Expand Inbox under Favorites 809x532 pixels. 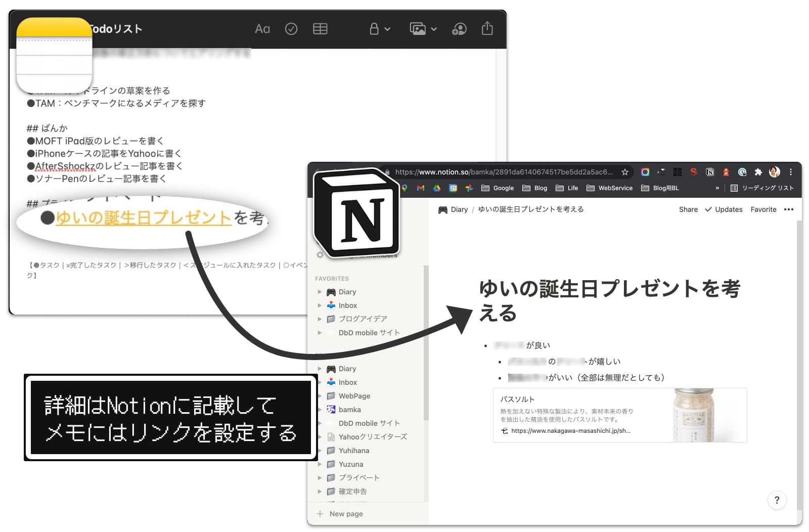coord(320,305)
